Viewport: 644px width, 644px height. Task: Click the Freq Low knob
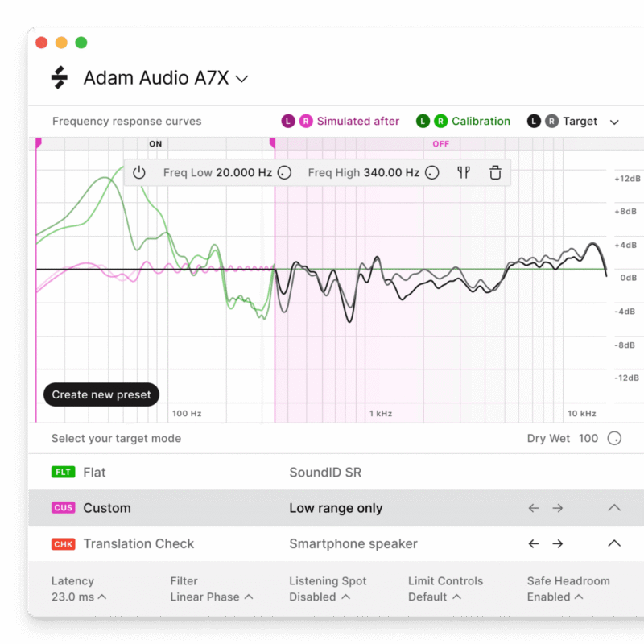(284, 172)
